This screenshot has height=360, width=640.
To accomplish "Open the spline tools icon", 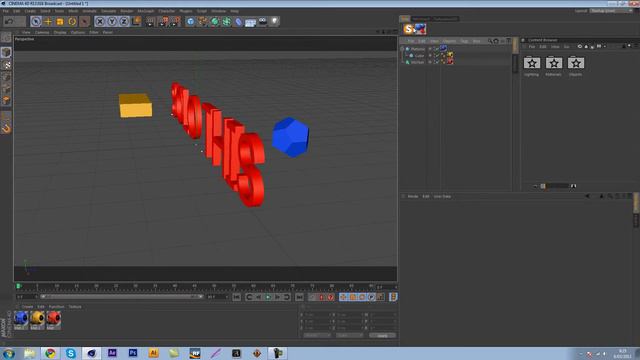I will (202, 21).
